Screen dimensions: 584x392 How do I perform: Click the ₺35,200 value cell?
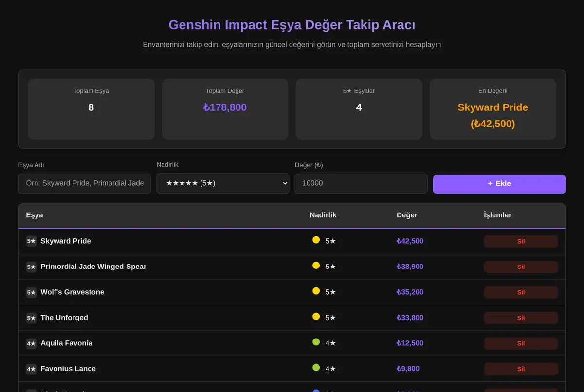410,292
